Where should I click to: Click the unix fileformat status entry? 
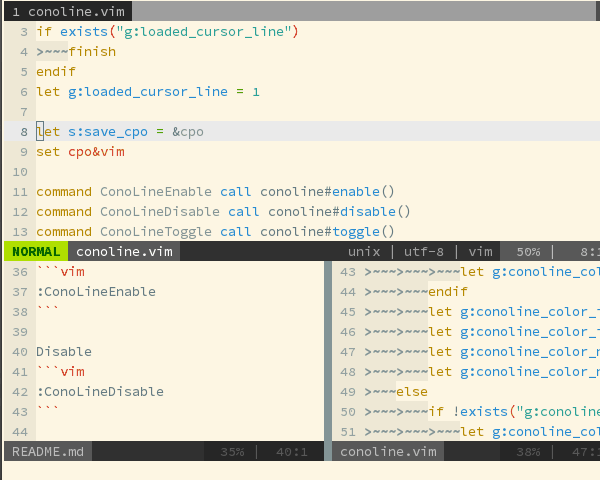tap(364, 251)
